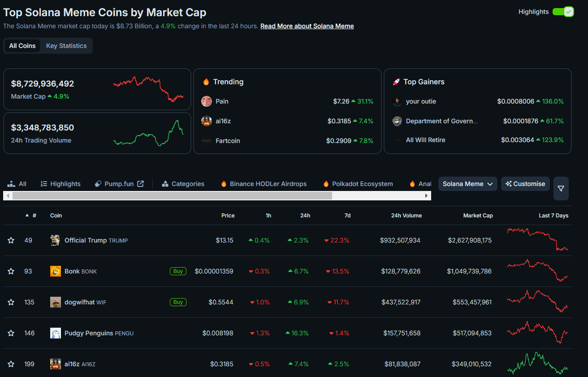Star ai16z row as favorite

11,364
